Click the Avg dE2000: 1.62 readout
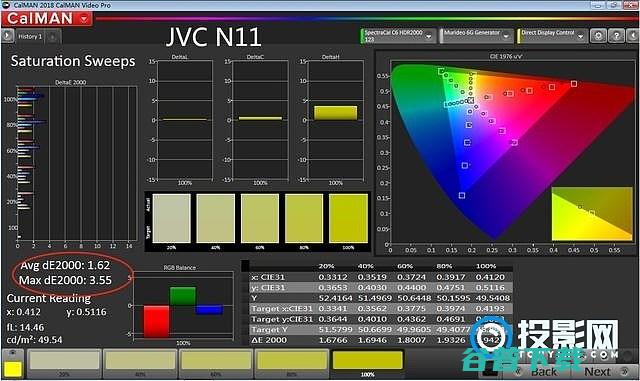Image resolution: width=640 pixels, height=381 pixels. (65, 265)
